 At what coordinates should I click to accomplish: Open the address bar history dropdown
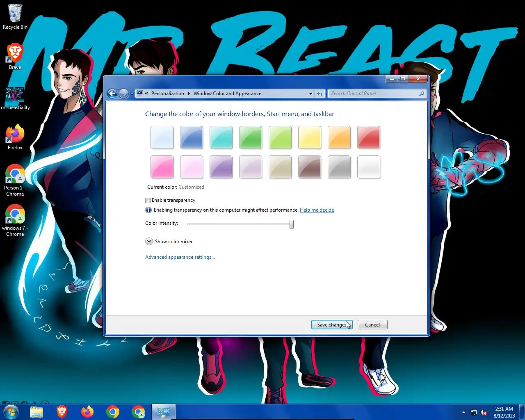coord(310,94)
